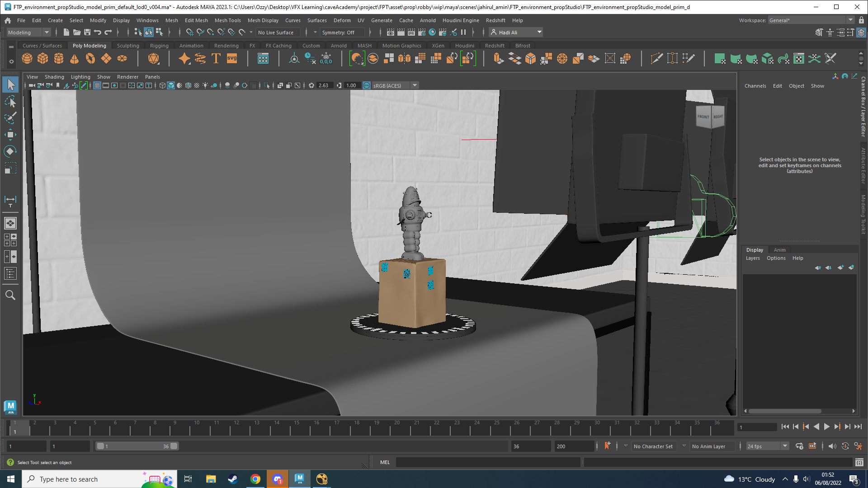Click the polygon cube shelf icon
The height and width of the screenshot is (488, 868).
tap(43, 58)
